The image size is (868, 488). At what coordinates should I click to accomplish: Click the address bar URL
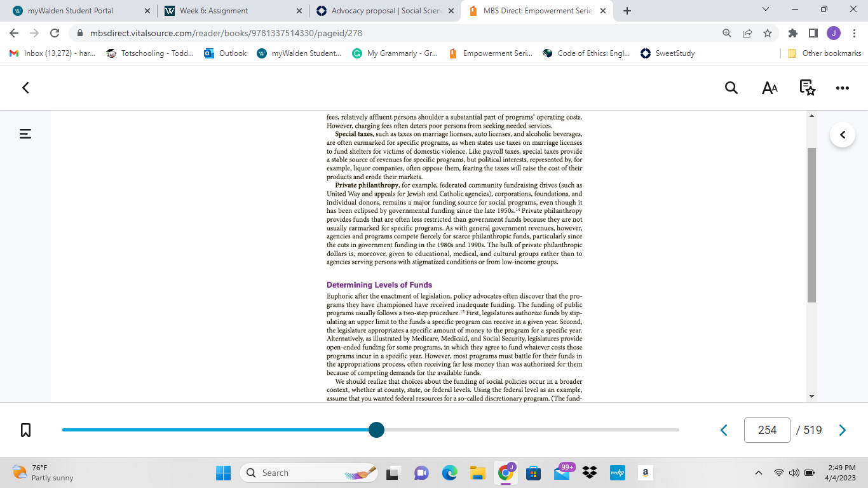(x=226, y=33)
